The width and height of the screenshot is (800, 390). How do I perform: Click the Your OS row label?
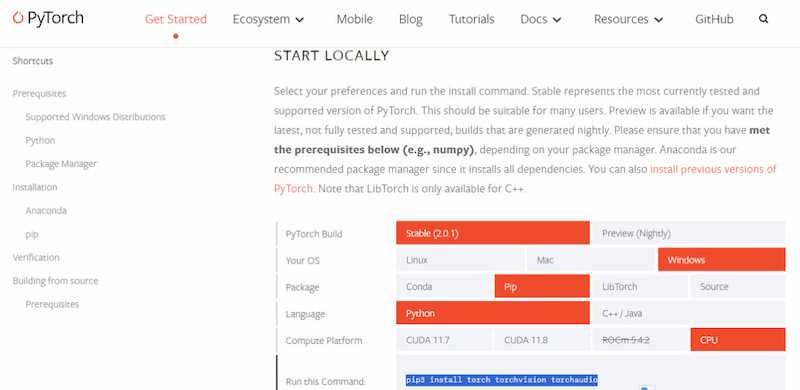click(303, 261)
